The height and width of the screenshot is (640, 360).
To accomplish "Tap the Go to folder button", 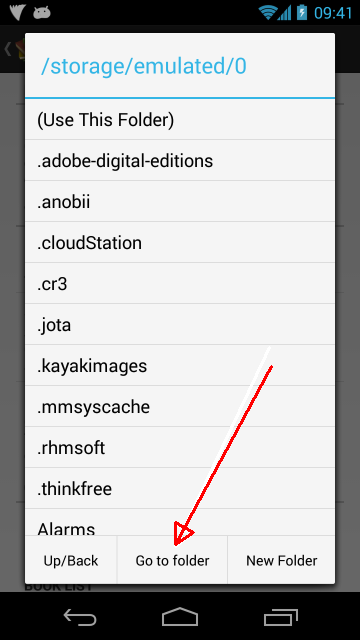I will click(x=172, y=560).
